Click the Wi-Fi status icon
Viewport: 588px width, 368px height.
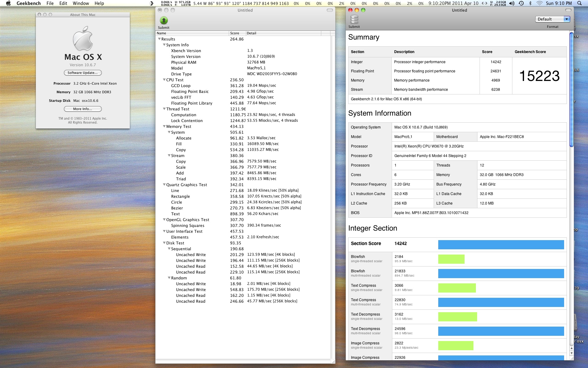[540, 3]
